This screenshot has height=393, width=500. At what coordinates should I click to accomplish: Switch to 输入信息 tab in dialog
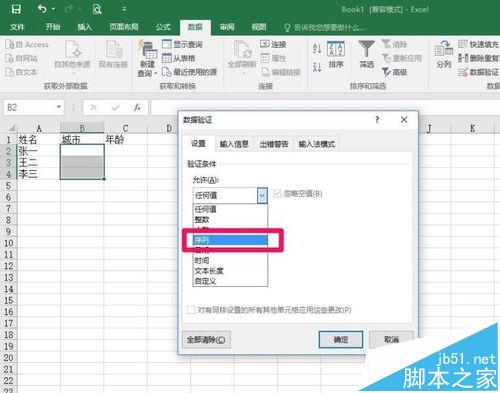click(x=234, y=144)
